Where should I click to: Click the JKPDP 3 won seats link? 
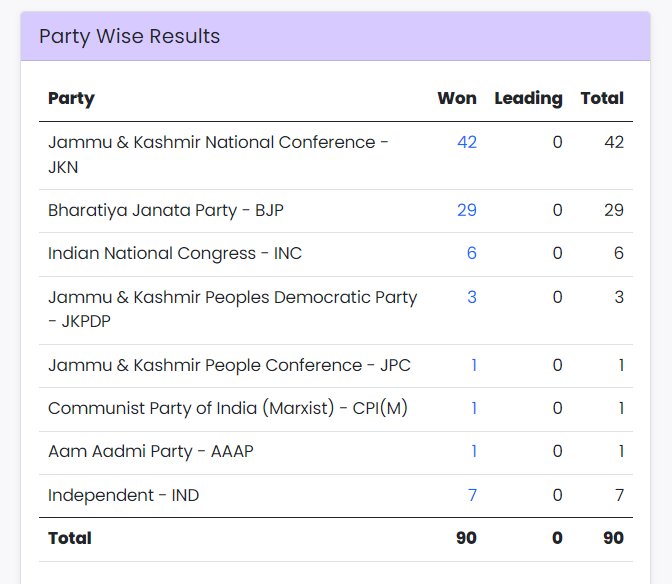pyautogui.click(x=472, y=297)
